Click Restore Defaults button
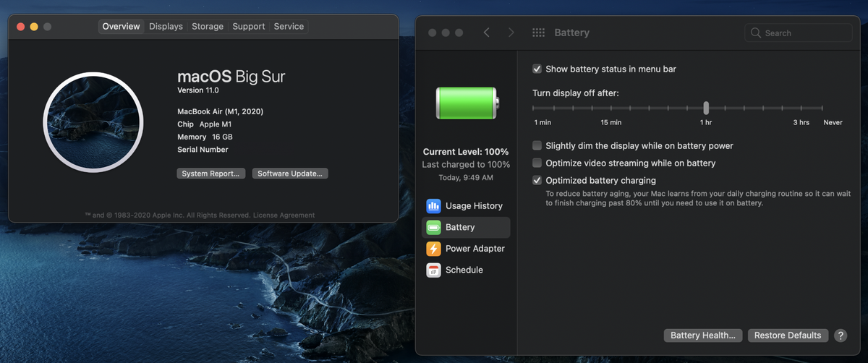Screen dimensions: 868x363 [788, 336]
